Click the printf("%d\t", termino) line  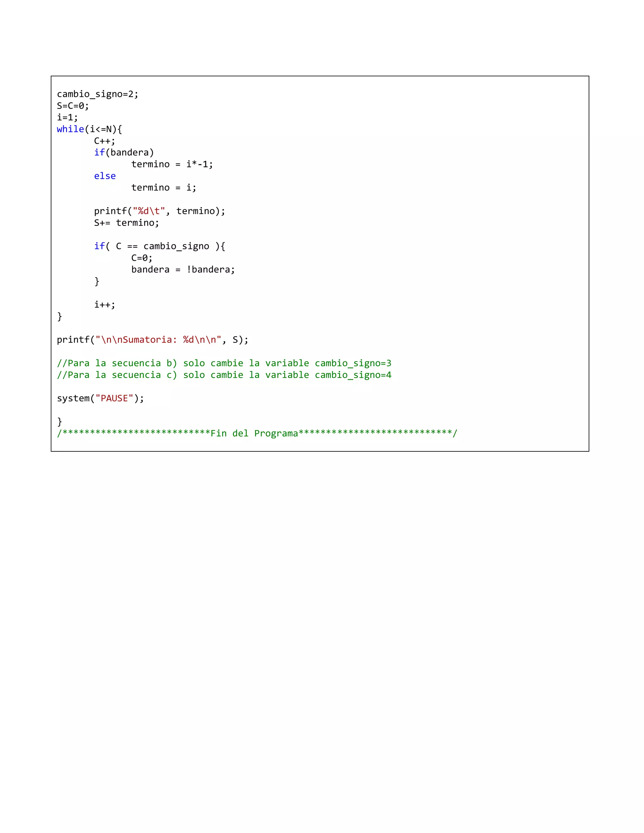160,211
